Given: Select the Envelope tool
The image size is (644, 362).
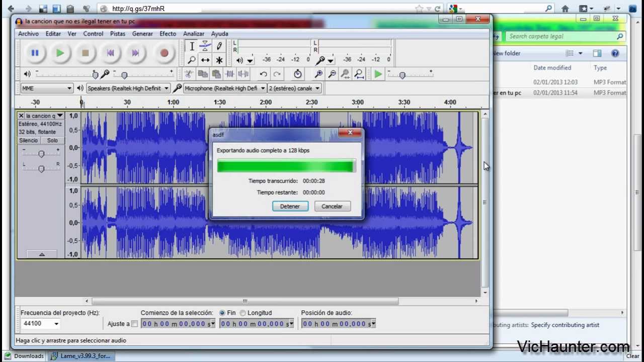Looking at the screenshot, I should [x=205, y=46].
